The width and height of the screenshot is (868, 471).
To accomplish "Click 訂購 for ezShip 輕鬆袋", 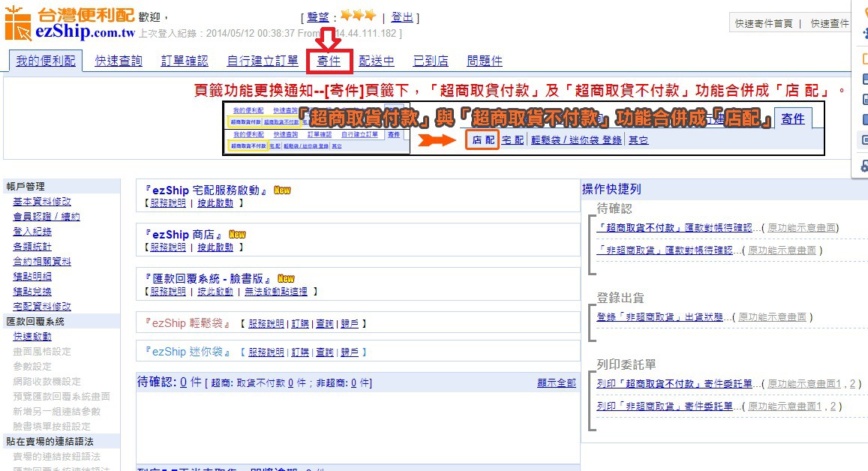I will pos(300,324).
